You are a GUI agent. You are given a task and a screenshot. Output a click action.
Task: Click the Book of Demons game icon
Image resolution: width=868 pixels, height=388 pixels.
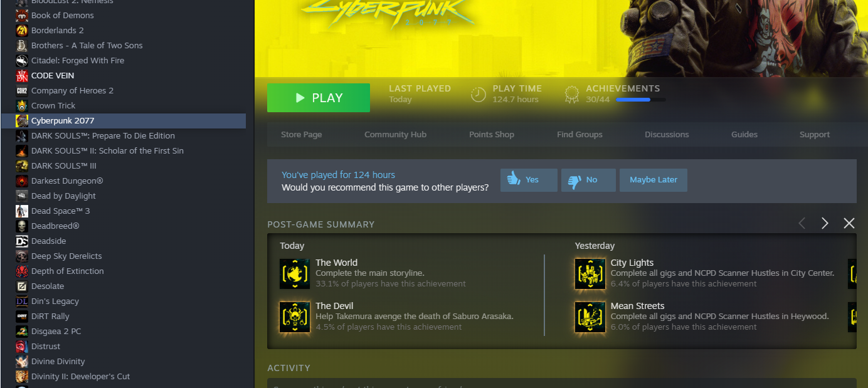pyautogui.click(x=22, y=15)
